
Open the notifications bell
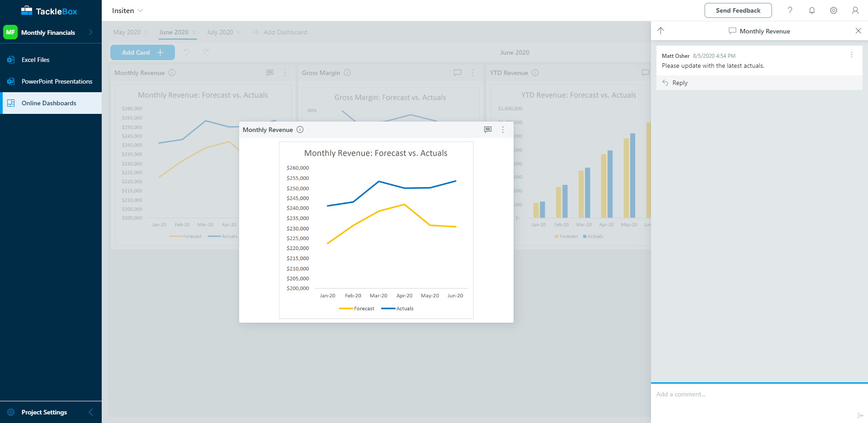(x=812, y=10)
